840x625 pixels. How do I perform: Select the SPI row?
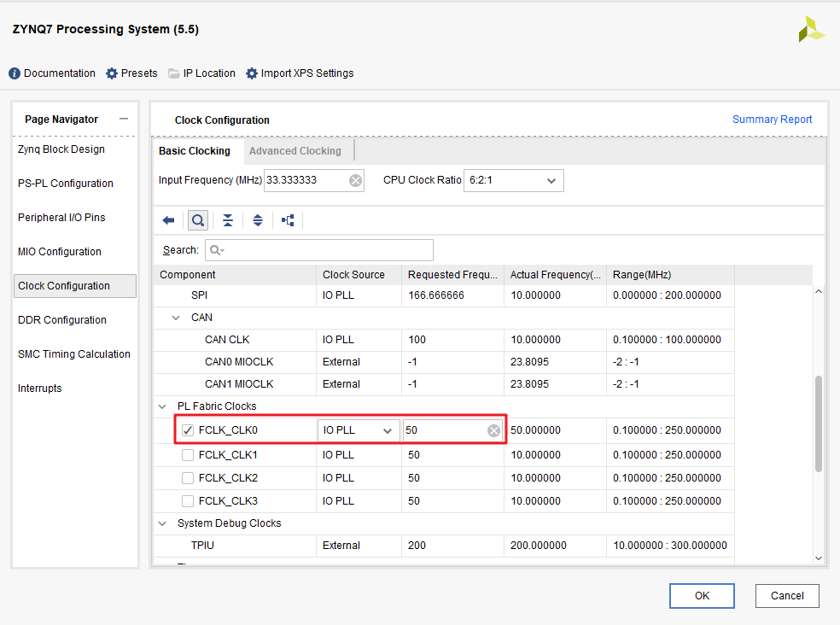click(444, 296)
